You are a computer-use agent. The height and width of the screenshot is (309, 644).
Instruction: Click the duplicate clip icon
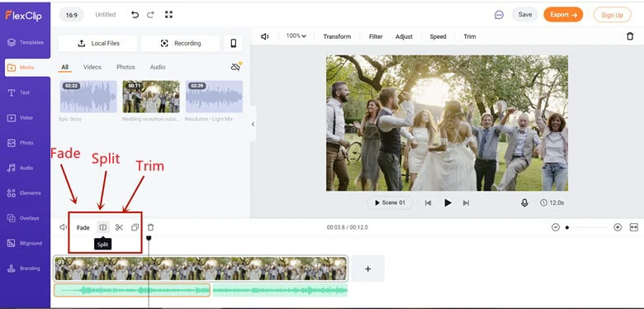coord(135,227)
